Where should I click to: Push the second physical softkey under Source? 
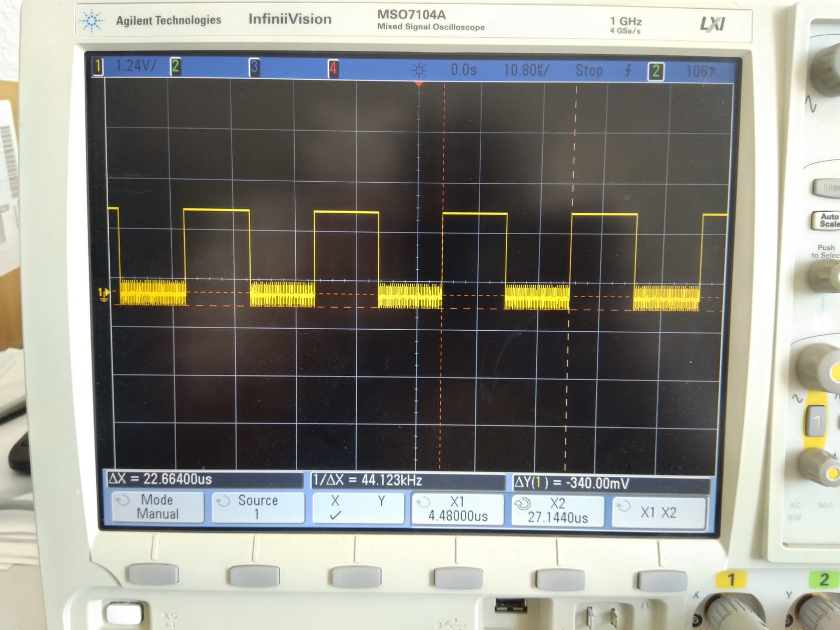point(255,575)
